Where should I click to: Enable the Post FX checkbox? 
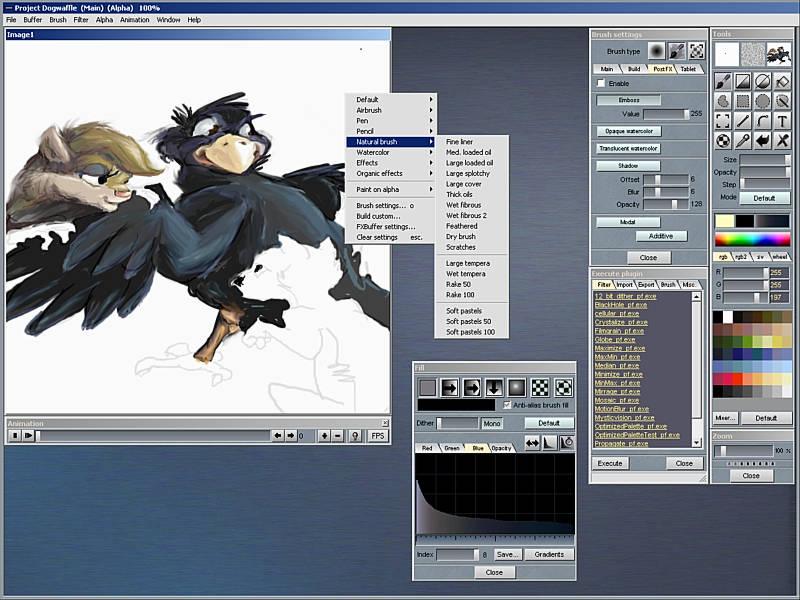click(x=601, y=83)
